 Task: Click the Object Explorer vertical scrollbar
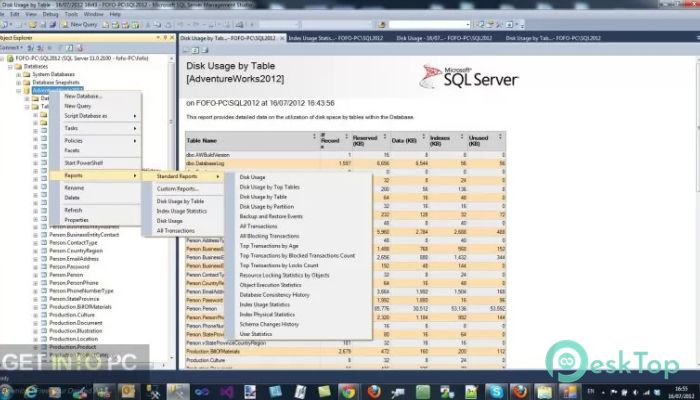pyautogui.click(x=172, y=208)
